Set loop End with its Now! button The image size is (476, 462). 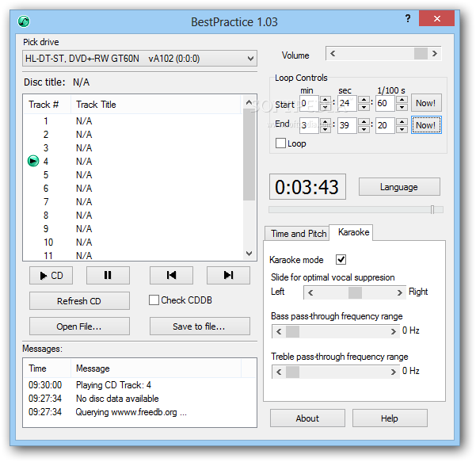coord(426,125)
